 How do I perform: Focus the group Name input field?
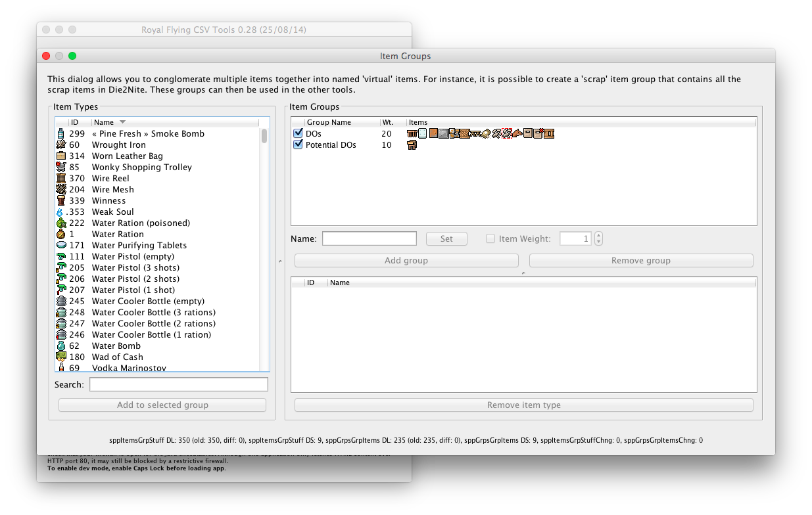[370, 238]
